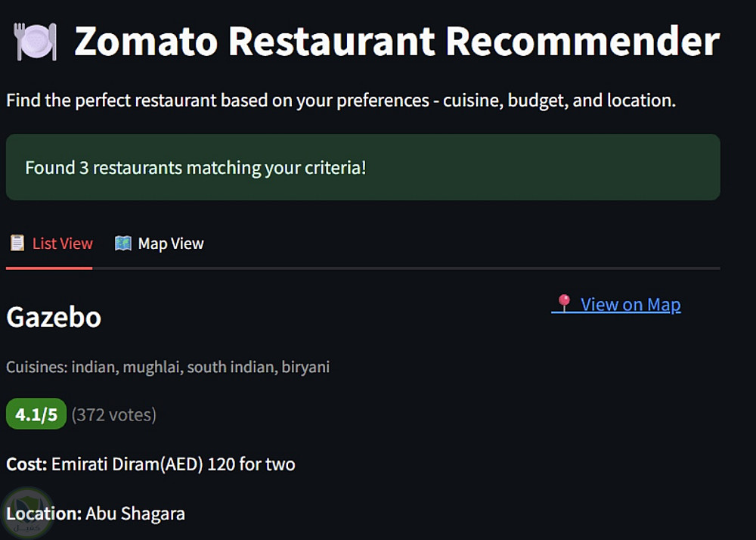Click the map icon beside Map View
This screenshot has height=540, width=756.
pos(122,243)
